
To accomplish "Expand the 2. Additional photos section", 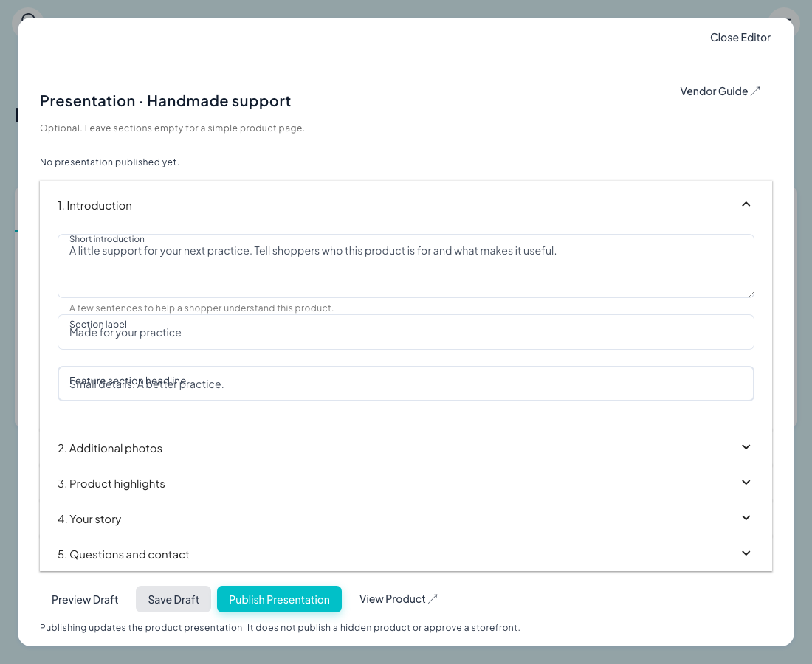I will pos(405,448).
